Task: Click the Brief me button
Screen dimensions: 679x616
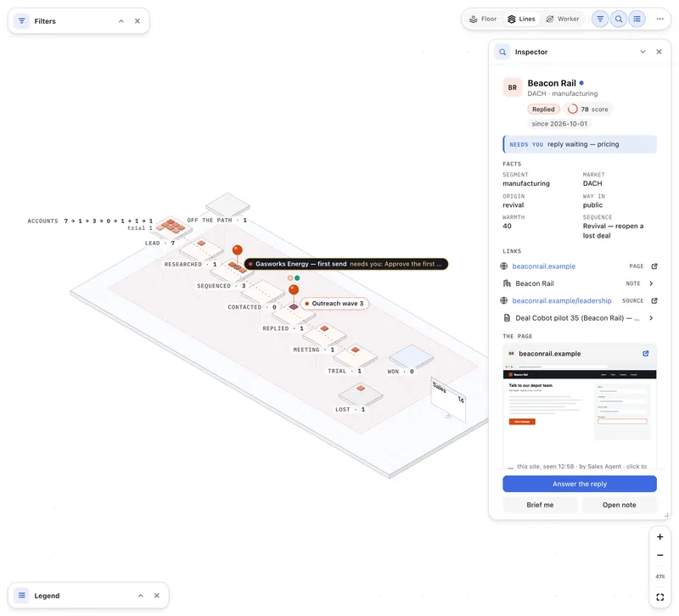Action: pyautogui.click(x=540, y=505)
